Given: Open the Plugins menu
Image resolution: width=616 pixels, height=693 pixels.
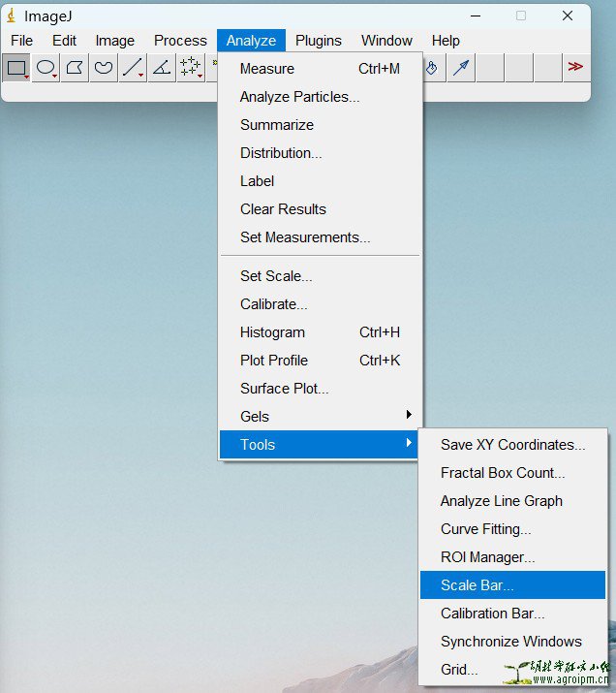Looking at the screenshot, I should tap(319, 41).
